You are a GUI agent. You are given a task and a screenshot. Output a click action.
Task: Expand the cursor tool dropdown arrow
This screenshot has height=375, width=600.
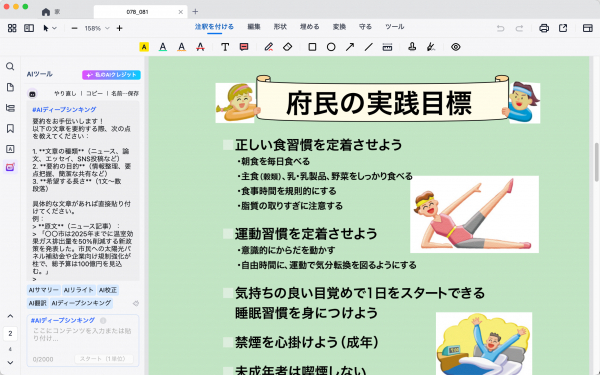[54, 28]
